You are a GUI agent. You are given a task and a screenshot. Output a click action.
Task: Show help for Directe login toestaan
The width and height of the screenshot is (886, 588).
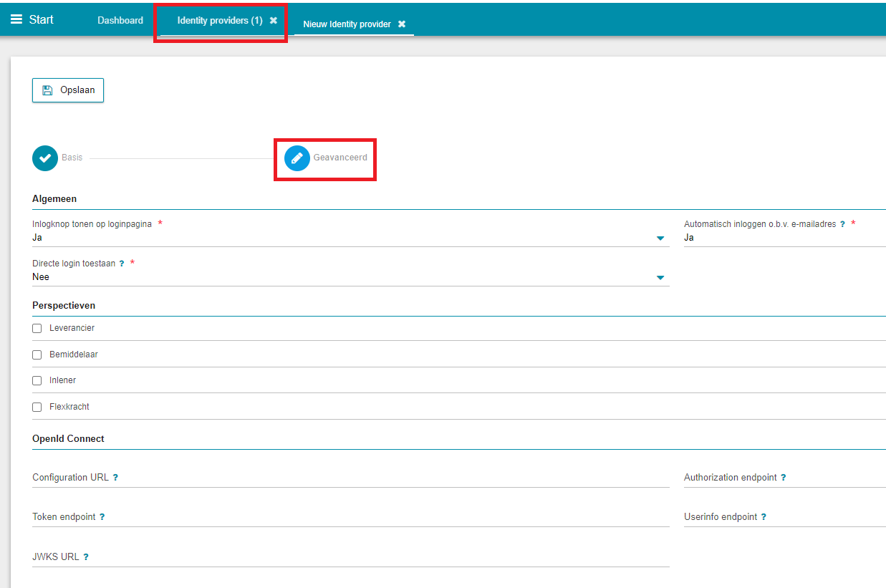[x=122, y=264]
